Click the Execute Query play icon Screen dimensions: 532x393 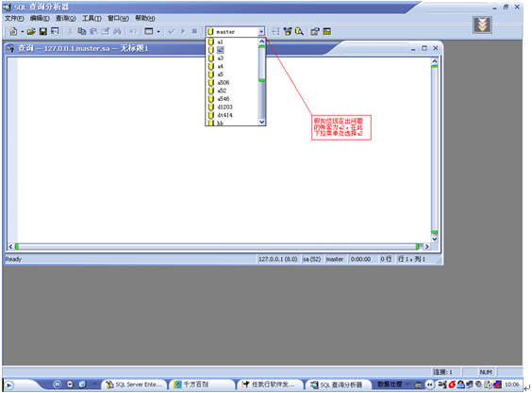click(x=183, y=31)
